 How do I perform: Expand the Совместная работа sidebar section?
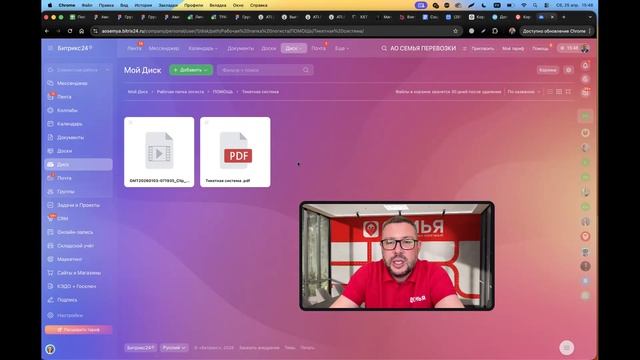(78, 70)
